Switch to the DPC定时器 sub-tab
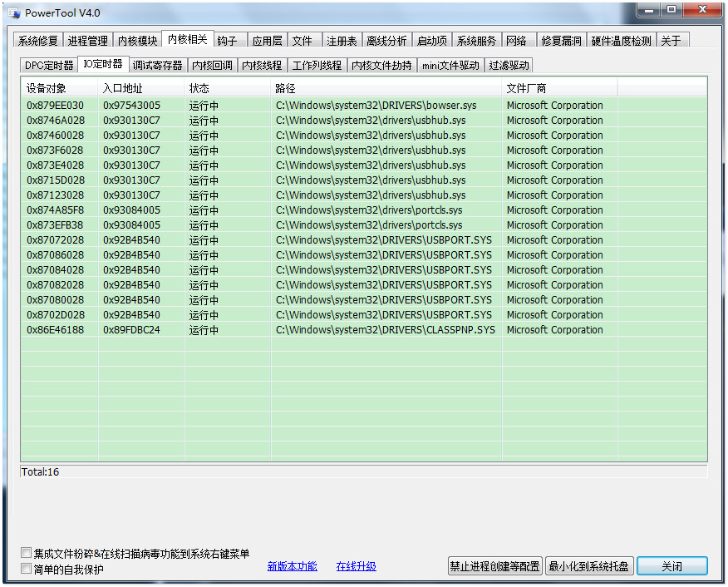728x587 pixels. (49, 65)
